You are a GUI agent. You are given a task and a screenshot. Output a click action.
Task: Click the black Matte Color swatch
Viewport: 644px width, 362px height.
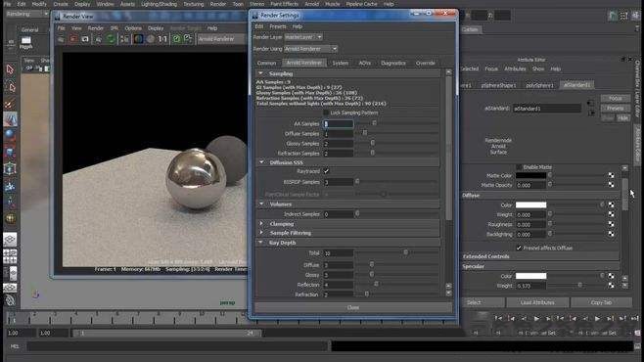pos(530,175)
